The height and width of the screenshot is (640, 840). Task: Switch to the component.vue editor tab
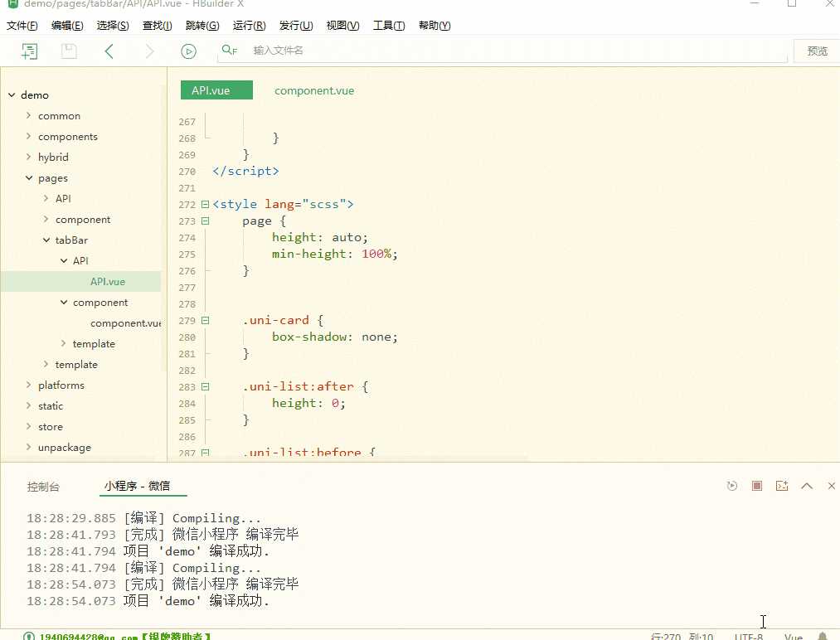[x=314, y=90]
